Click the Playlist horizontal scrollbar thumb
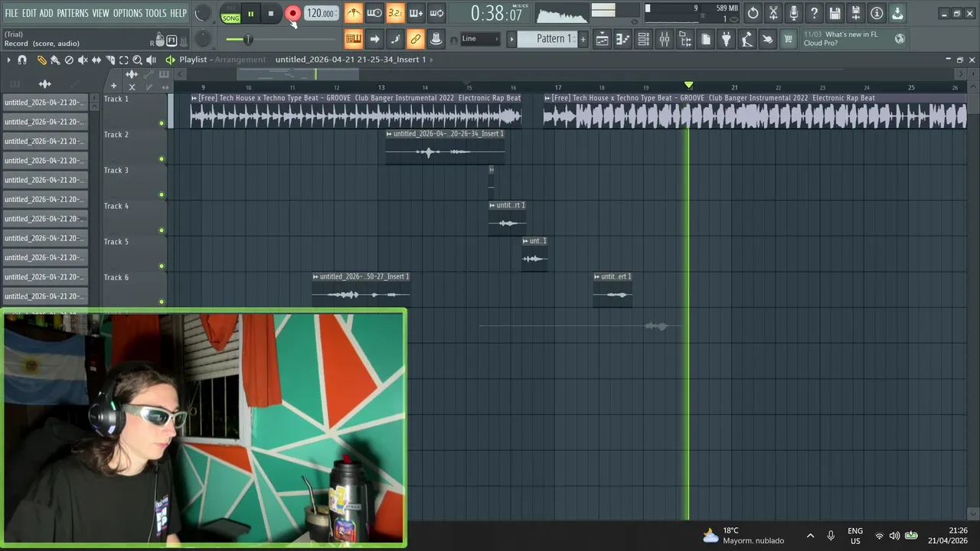Viewport: 980px width, 551px height. pos(297,74)
